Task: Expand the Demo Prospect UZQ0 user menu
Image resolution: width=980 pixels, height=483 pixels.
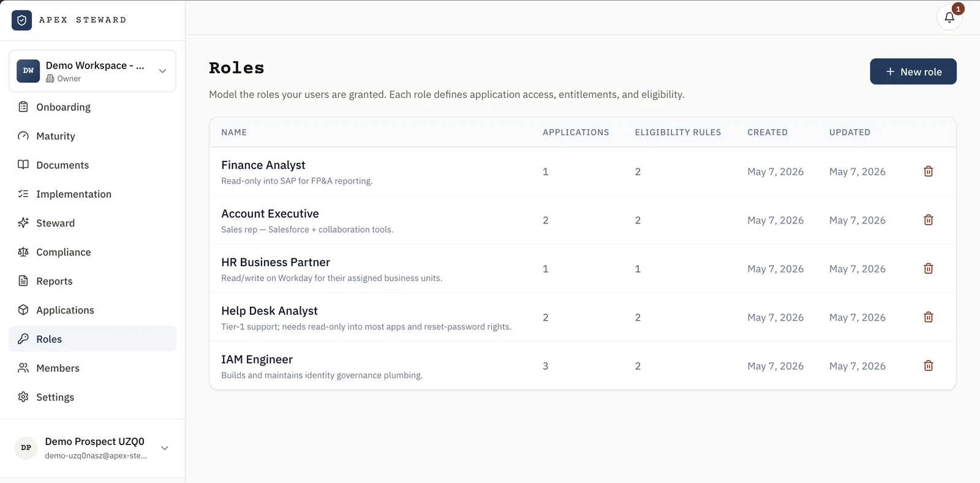Action: (92, 448)
